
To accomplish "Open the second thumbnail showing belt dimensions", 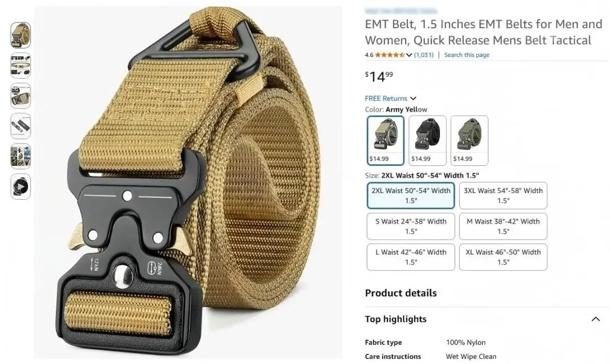I will (21, 65).
